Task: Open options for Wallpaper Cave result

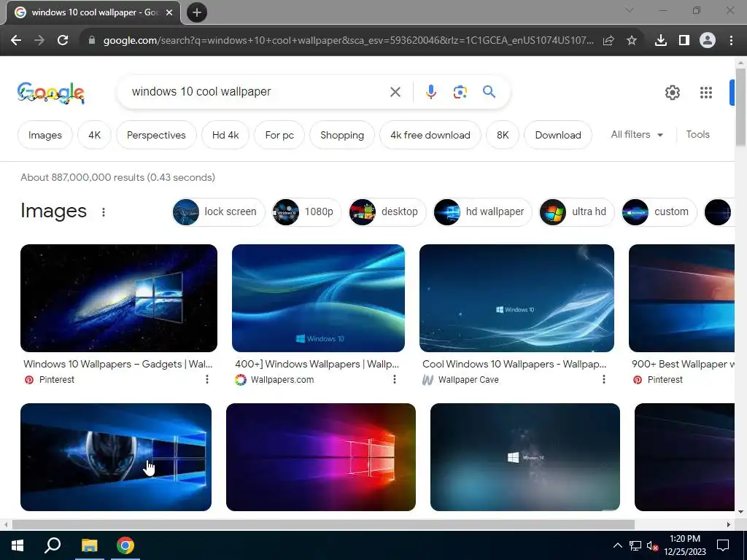Action: pos(603,379)
